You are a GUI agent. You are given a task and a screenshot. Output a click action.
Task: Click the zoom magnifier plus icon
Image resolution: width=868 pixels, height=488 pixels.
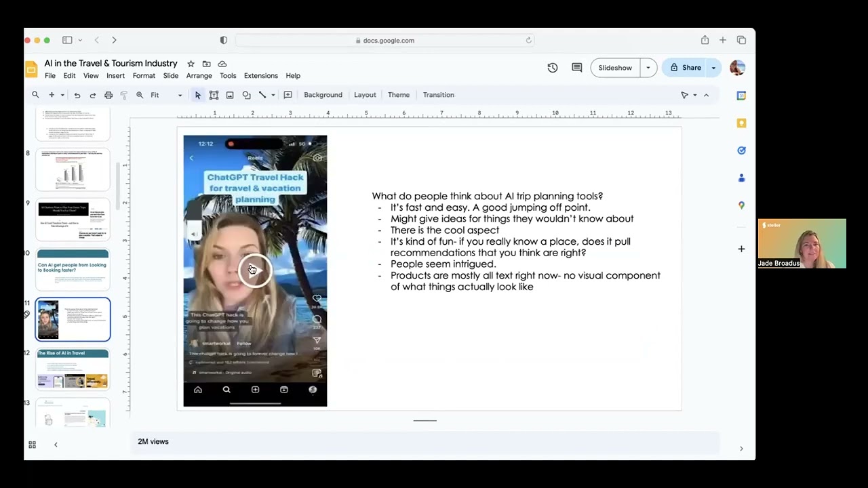(x=140, y=95)
